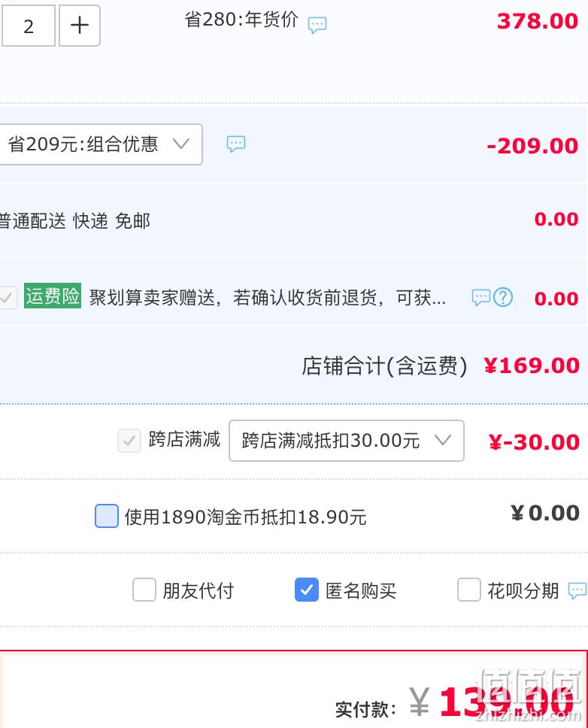The height and width of the screenshot is (728, 588).
Task: Enable the 花呗分期 checkbox
Action: click(x=468, y=590)
